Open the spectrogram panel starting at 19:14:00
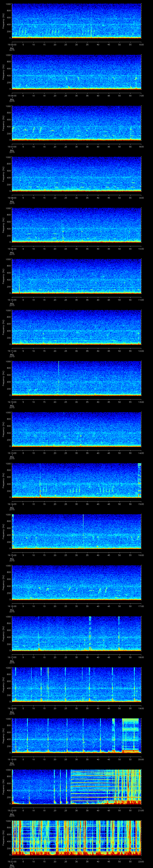This screenshot has height=868, width=153. tap(77, 481)
